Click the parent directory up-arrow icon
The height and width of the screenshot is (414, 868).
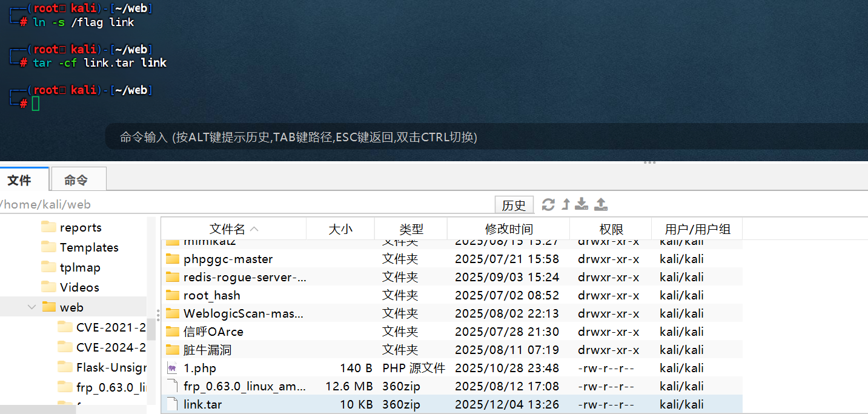point(565,204)
